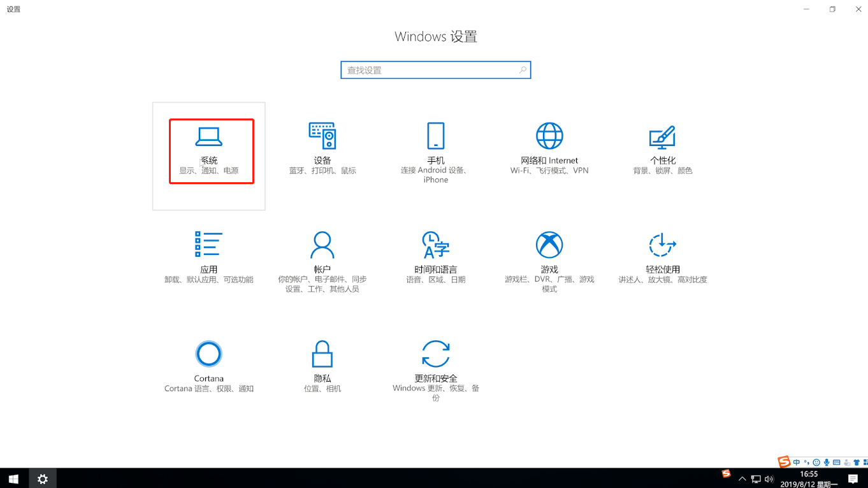This screenshot has height=488, width=868.
Task: Click the Windows Start button
Action: (13, 478)
